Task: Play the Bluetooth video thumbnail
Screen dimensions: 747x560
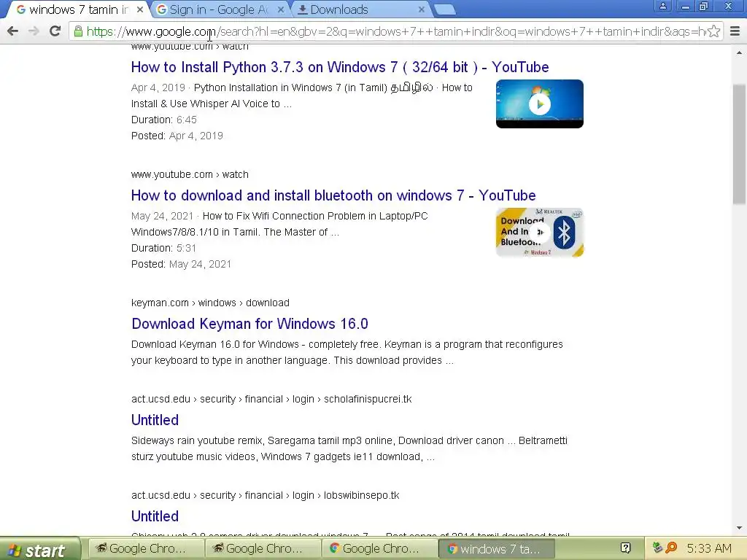Action: pyautogui.click(x=539, y=233)
